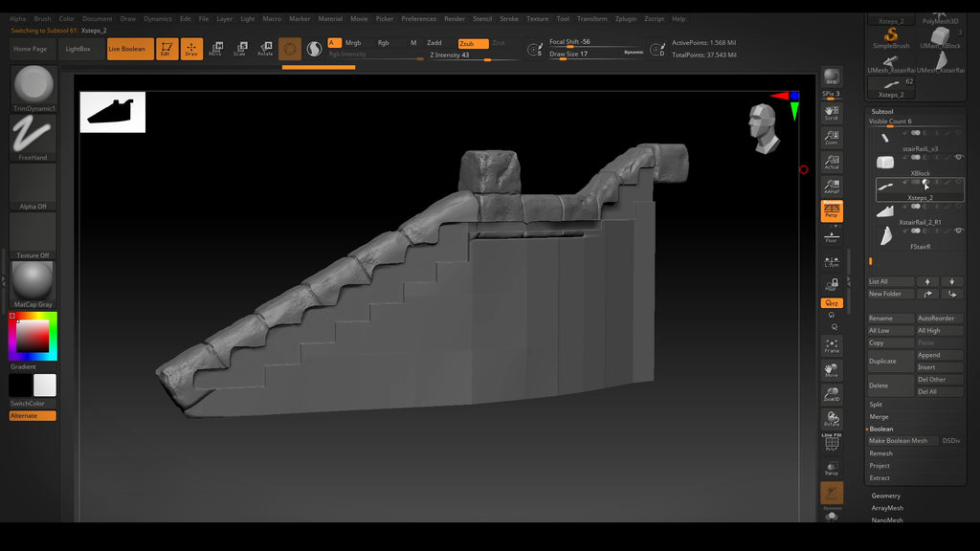This screenshot has height=551, width=980.
Task: Collapse the Boolean subsection
Action: tap(880, 429)
